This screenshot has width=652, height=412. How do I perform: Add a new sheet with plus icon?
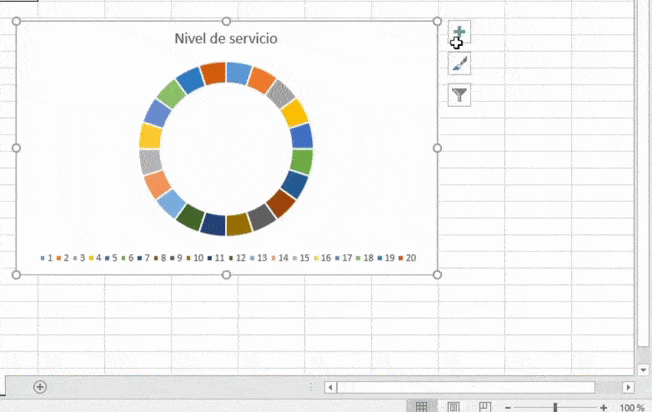(x=40, y=387)
